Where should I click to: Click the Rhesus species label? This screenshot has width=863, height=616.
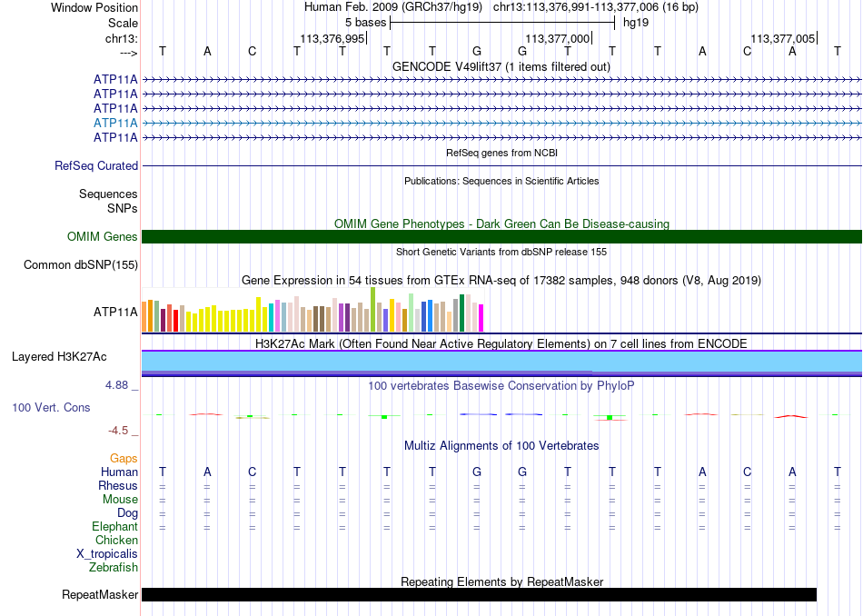coord(118,485)
